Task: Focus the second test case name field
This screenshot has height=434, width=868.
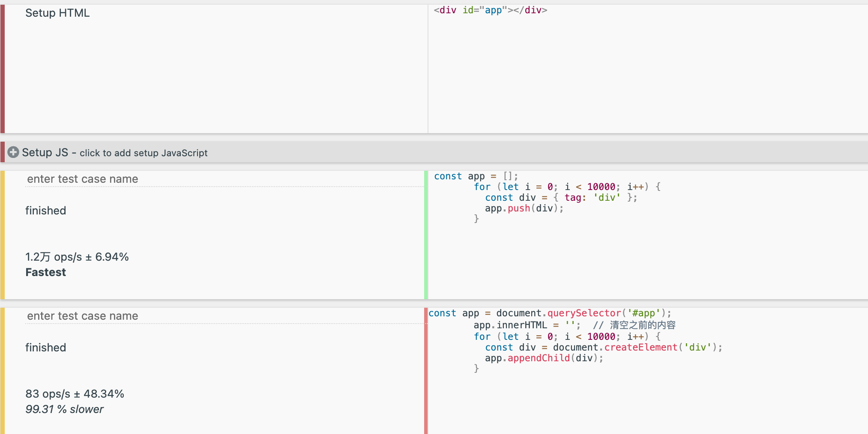Action: pyautogui.click(x=224, y=316)
